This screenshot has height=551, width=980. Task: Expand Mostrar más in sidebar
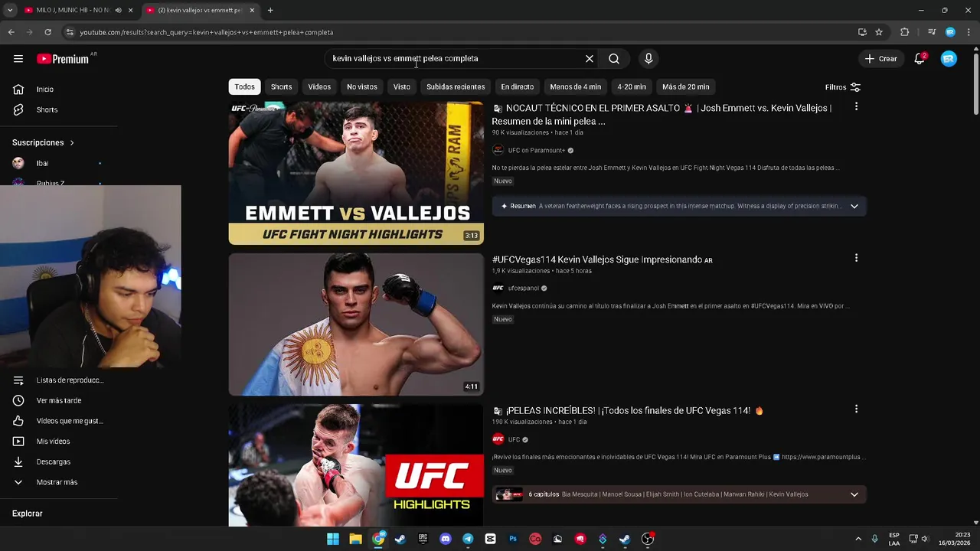57,482
